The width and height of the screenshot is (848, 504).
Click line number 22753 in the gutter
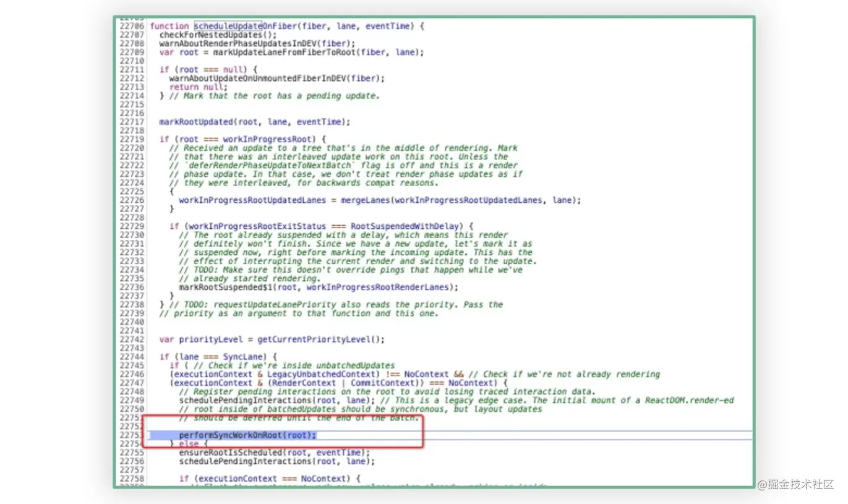pos(132,435)
